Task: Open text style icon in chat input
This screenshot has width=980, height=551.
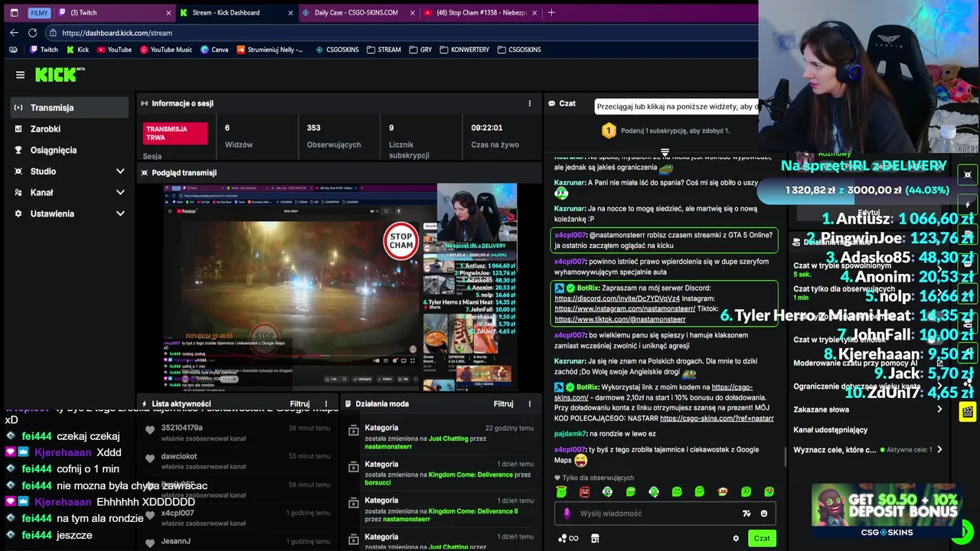Action: point(746,514)
